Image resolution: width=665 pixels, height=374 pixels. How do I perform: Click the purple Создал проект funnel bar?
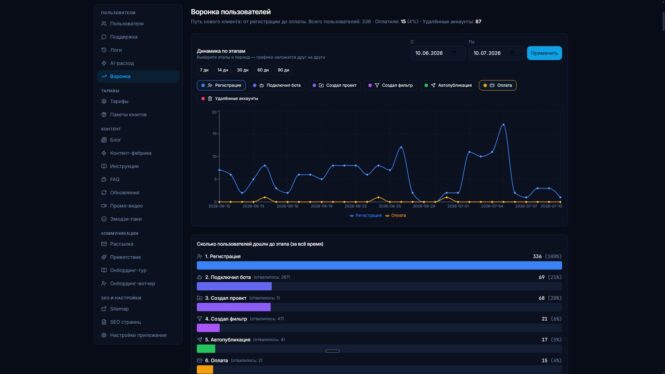(234, 307)
